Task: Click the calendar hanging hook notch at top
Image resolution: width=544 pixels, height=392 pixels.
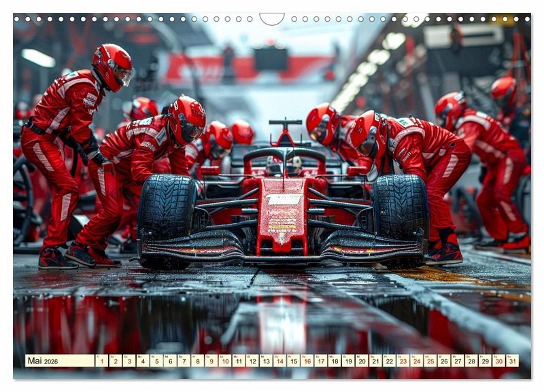Action: pyautogui.click(x=272, y=18)
